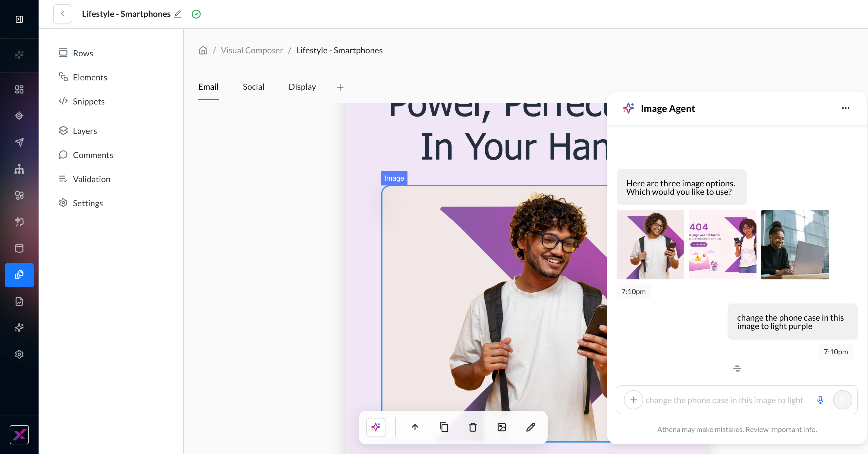
Task: Click the Image label tag on canvas
Action: click(394, 178)
